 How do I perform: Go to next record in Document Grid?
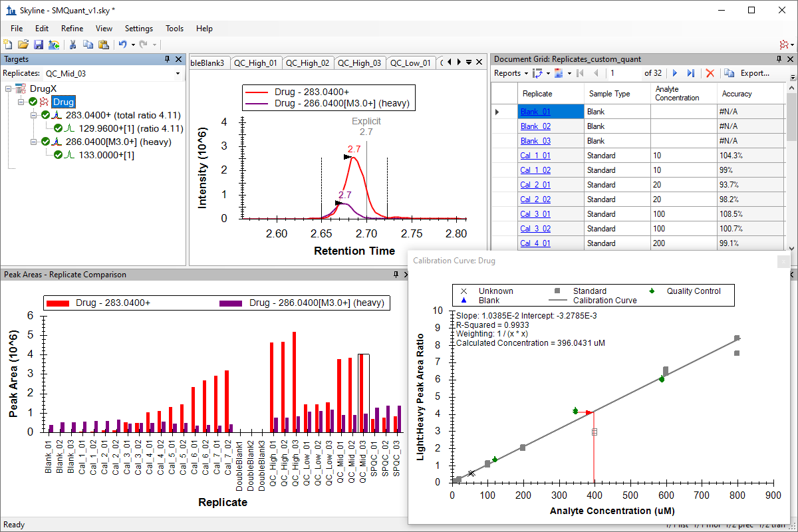click(675, 73)
